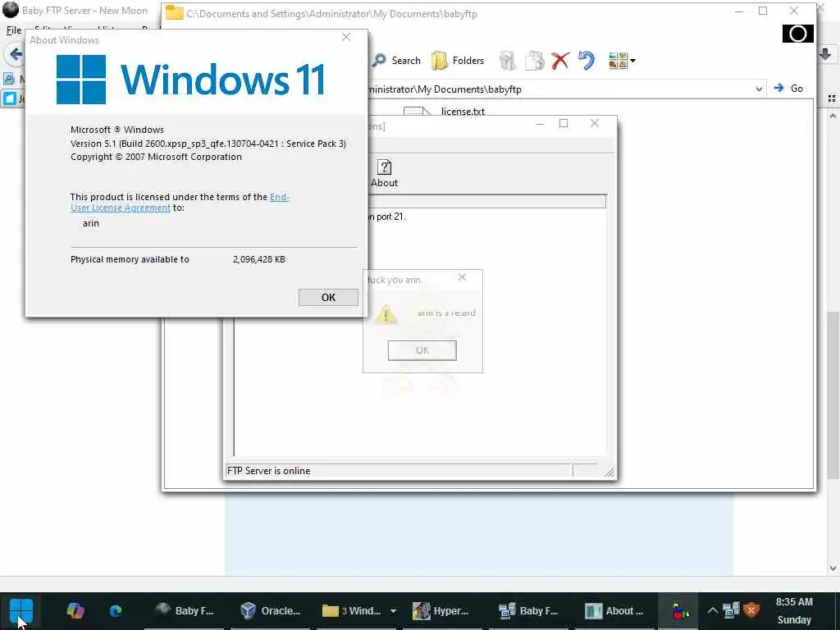Click the folder icon in Explorer title bar

[174, 13]
